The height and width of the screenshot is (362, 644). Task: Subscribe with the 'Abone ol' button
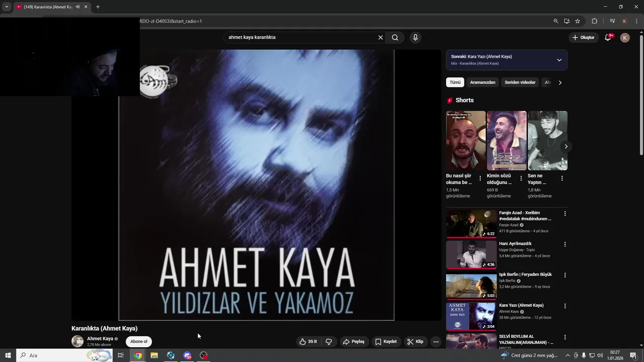coord(139,341)
